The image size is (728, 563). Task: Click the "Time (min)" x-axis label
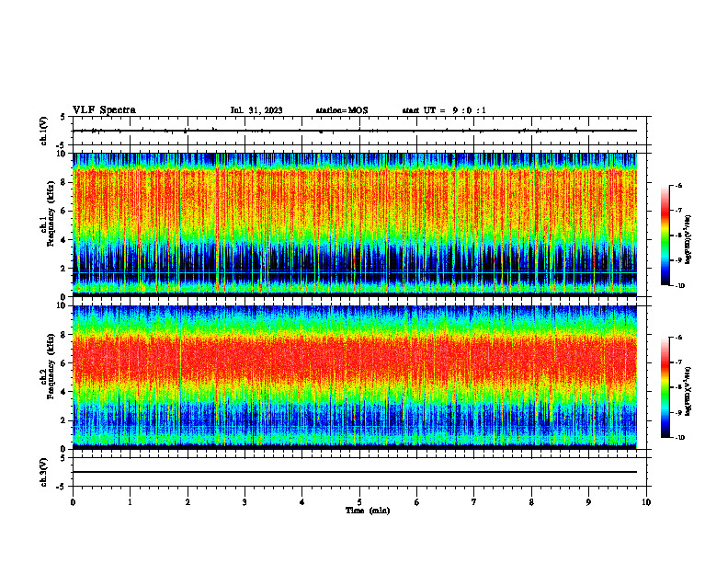tap(368, 511)
